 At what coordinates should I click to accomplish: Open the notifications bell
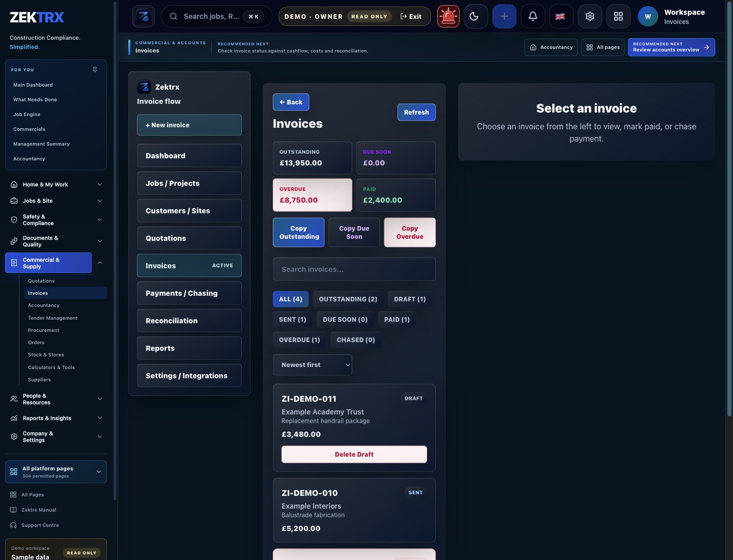[533, 16]
